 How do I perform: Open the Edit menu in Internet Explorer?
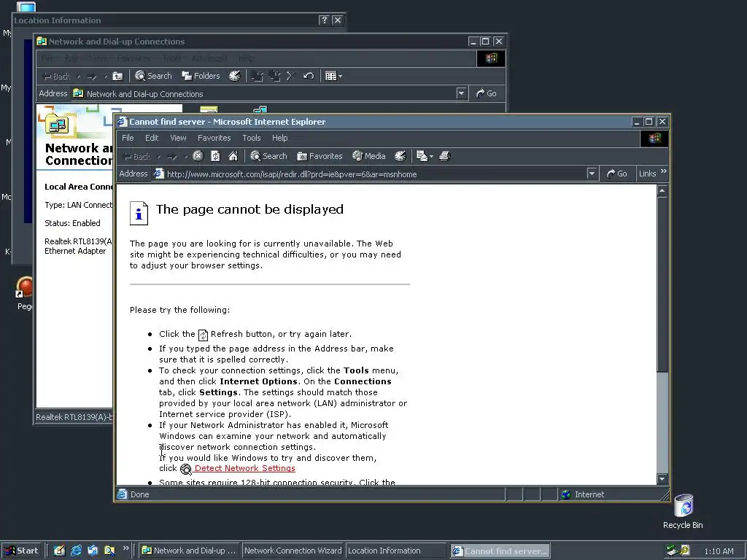point(152,138)
